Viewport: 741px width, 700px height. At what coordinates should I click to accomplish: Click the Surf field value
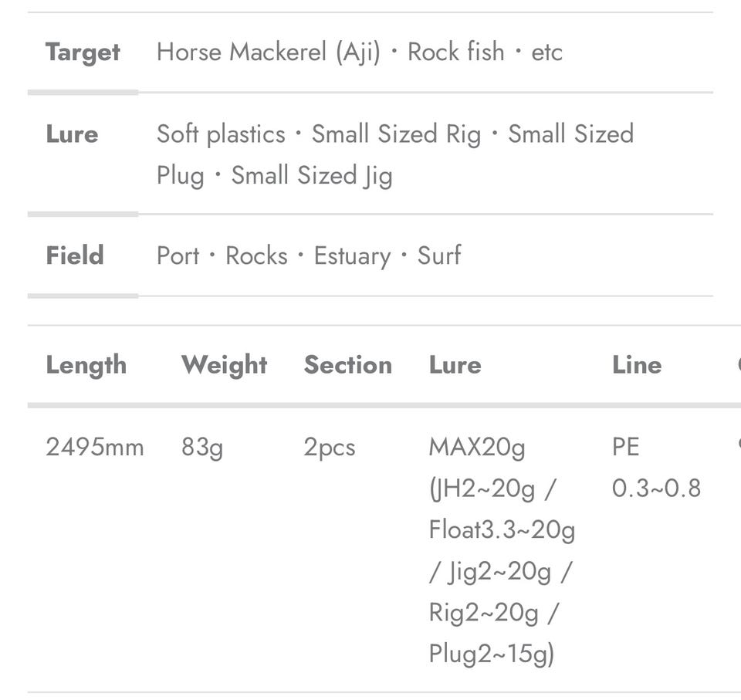point(439,255)
